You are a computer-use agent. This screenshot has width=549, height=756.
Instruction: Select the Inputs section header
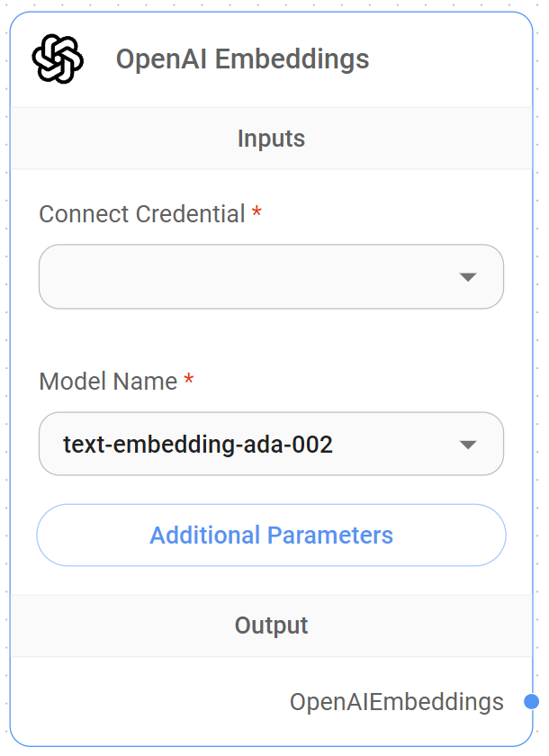tap(271, 139)
